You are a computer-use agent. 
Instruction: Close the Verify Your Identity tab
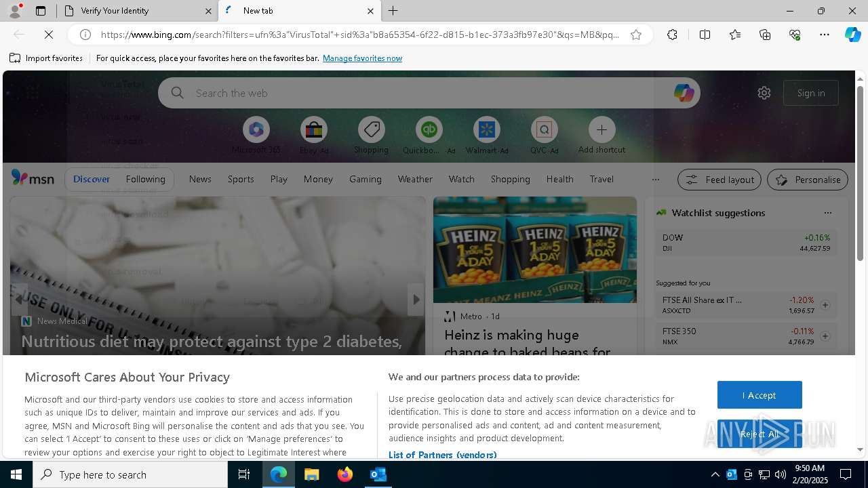pyautogui.click(x=208, y=11)
